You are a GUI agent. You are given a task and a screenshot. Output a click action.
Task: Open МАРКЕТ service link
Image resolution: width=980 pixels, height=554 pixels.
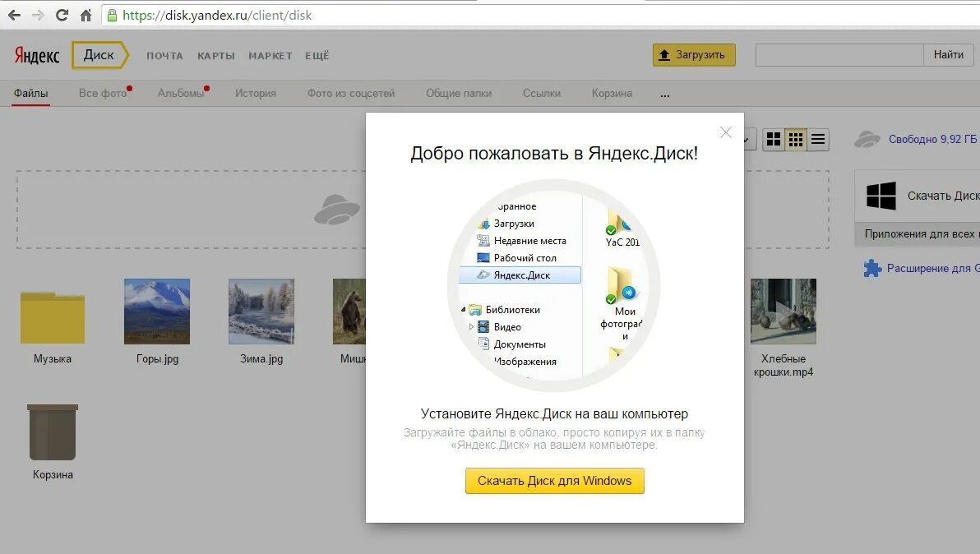pos(270,56)
